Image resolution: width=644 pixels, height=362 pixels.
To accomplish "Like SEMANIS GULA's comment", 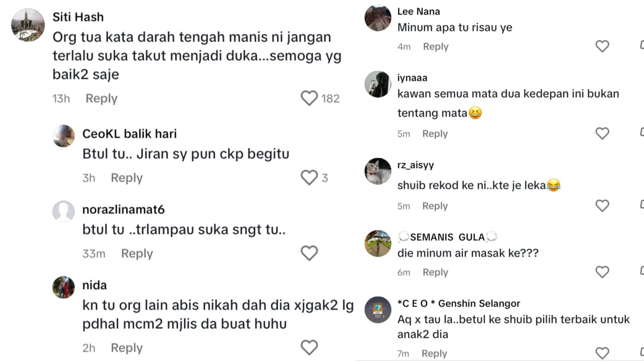I will tap(602, 272).
